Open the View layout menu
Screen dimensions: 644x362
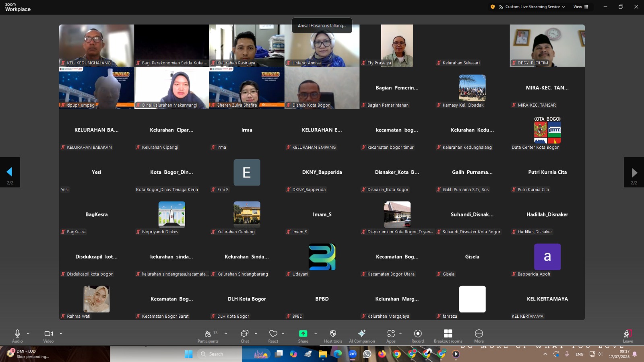click(x=581, y=7)
